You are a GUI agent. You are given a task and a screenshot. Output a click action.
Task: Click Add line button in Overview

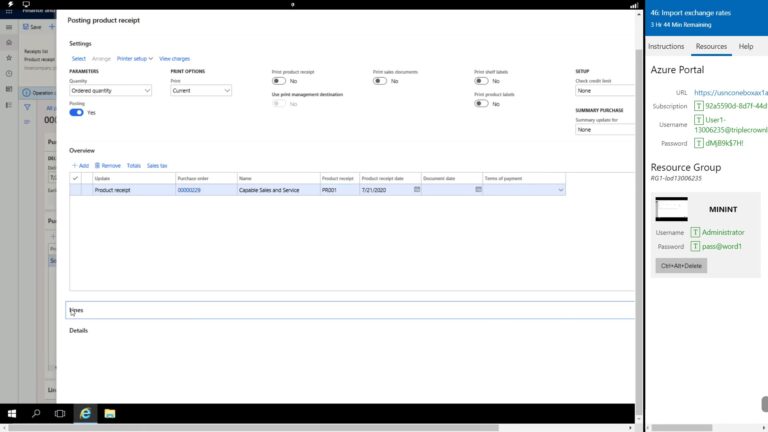[x=81, y=166]
